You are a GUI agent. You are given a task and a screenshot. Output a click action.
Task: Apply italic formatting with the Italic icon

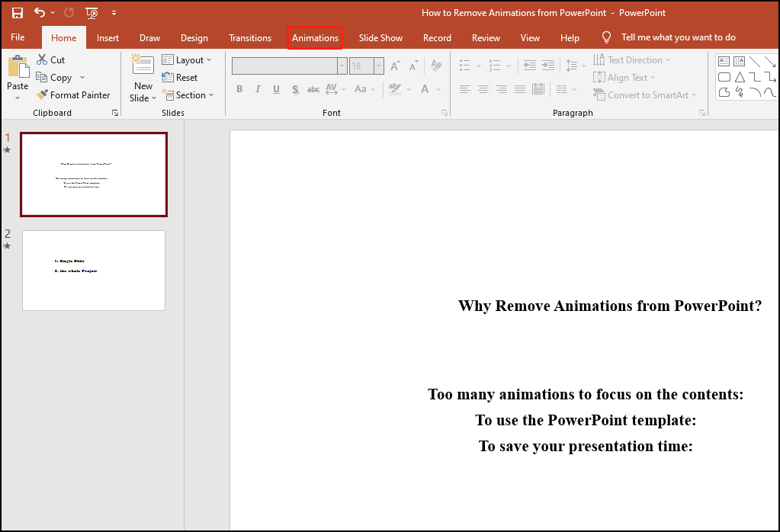[258, 89]
